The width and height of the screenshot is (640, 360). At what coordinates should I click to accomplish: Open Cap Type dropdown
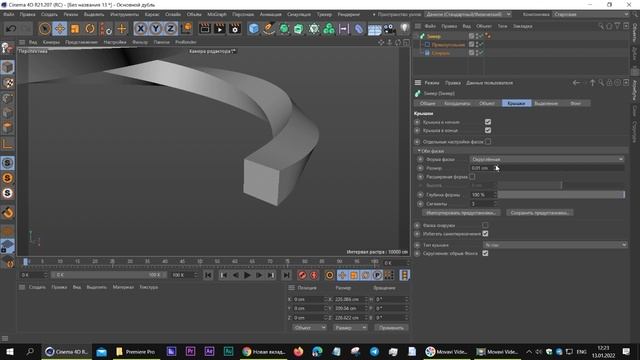(x=555, y=245)
